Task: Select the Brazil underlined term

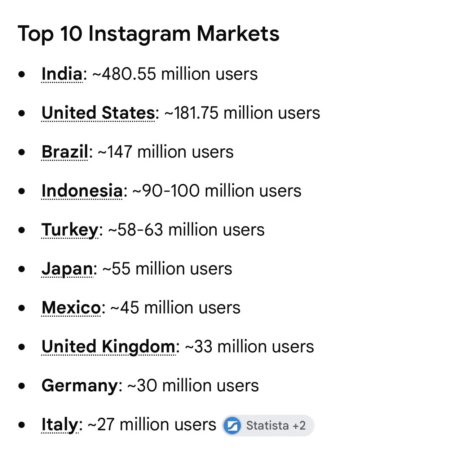Action: (x=65, y=152)
